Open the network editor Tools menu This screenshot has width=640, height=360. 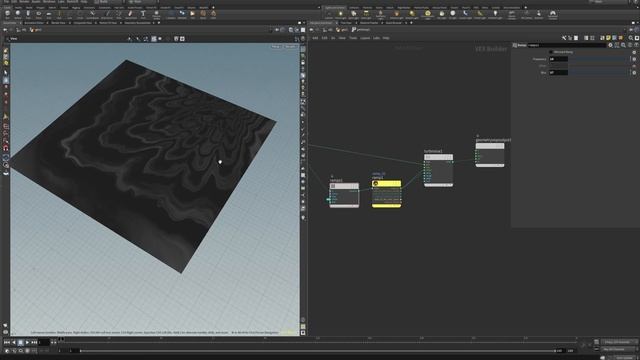(353, 38)
